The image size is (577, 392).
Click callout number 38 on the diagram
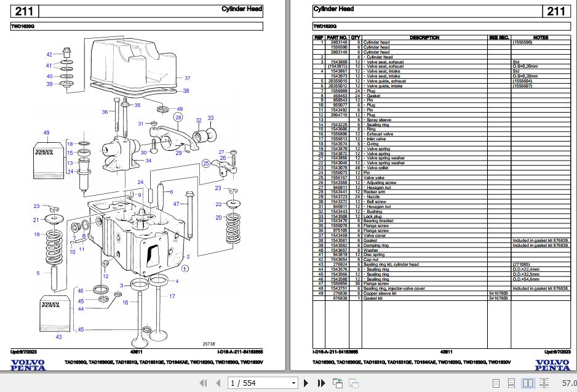click(x=186, y=90)
